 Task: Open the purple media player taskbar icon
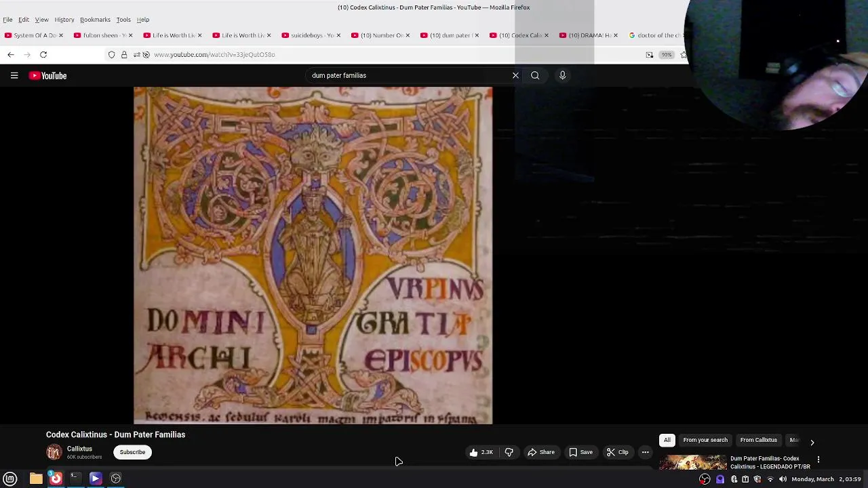(x=96, y=479)
